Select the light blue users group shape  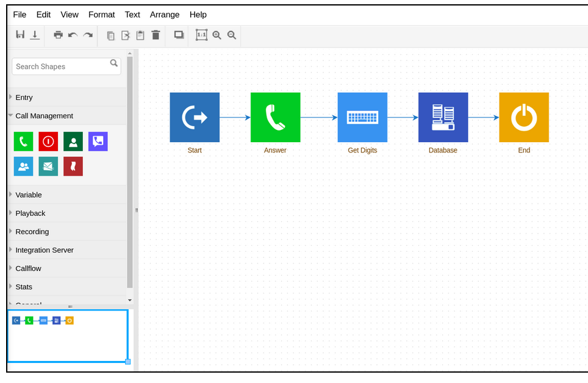[x=23, y=166]
